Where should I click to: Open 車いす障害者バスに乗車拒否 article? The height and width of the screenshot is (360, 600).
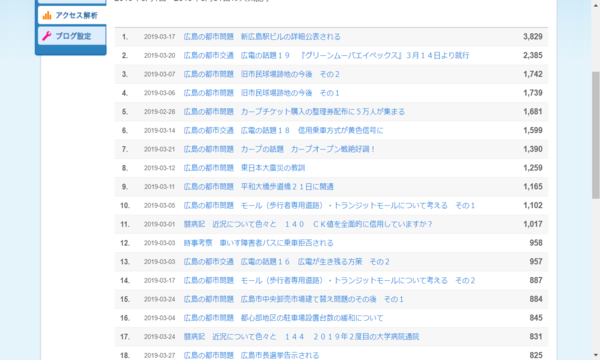pos(258,243)
